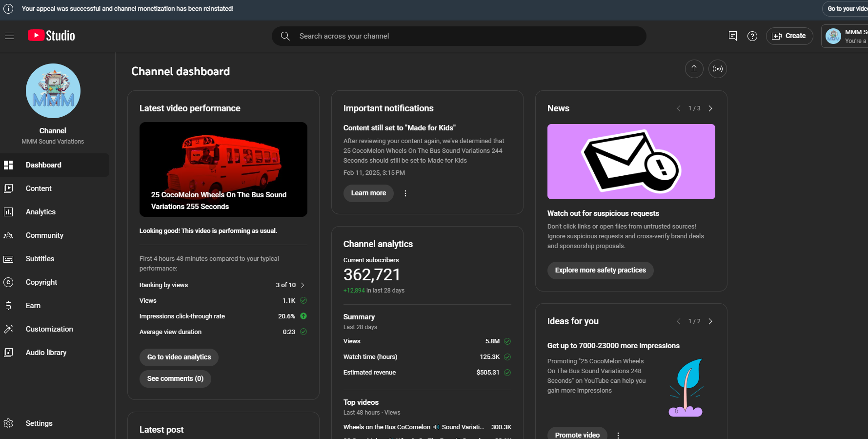Click the upload videos arrow icon
Image resolution: width=868 pixels, height=439 pixels.
[x=694, y=69]
